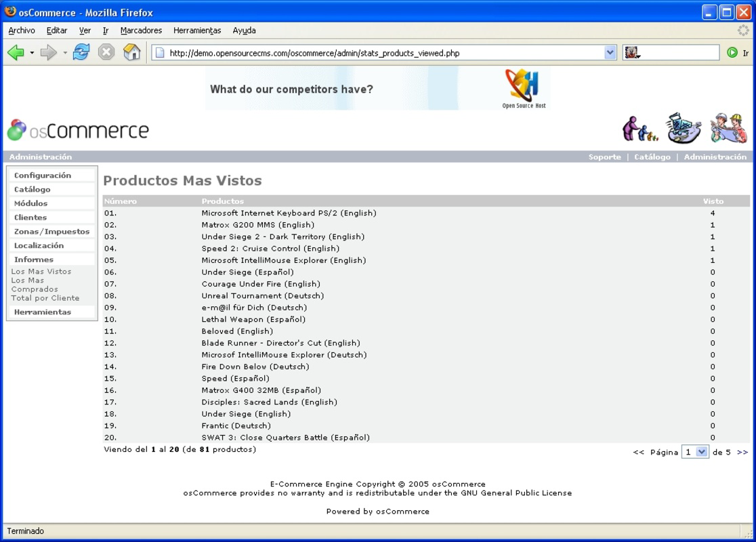Open the forward button history dropdown arrow
Viewport: 756px width, 542px height.
[x=64, y=53]
